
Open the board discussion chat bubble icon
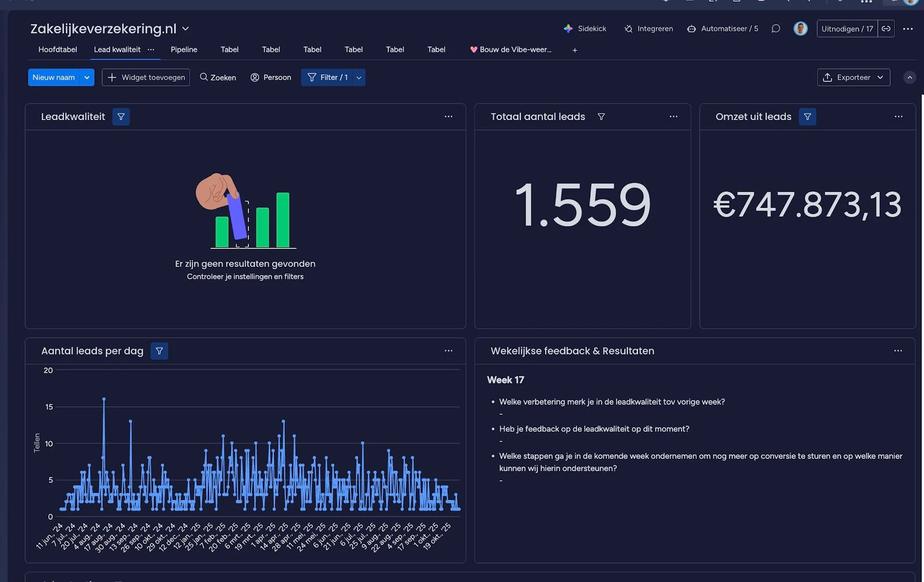point(776,28)
